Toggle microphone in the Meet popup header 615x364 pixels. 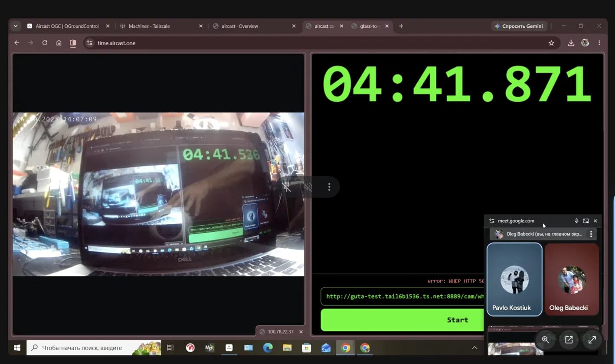576,221
